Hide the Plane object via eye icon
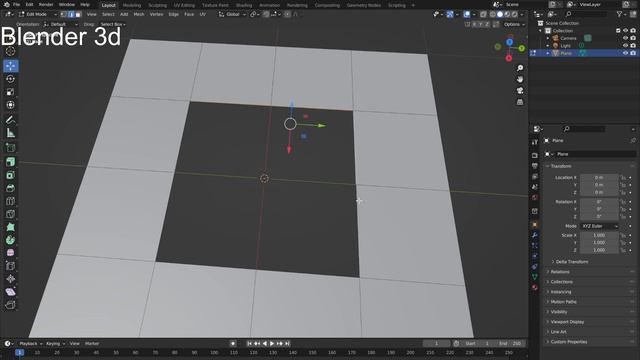Viewport: 640px width, 360px height. pyautogui.click(x=625, y=53)
